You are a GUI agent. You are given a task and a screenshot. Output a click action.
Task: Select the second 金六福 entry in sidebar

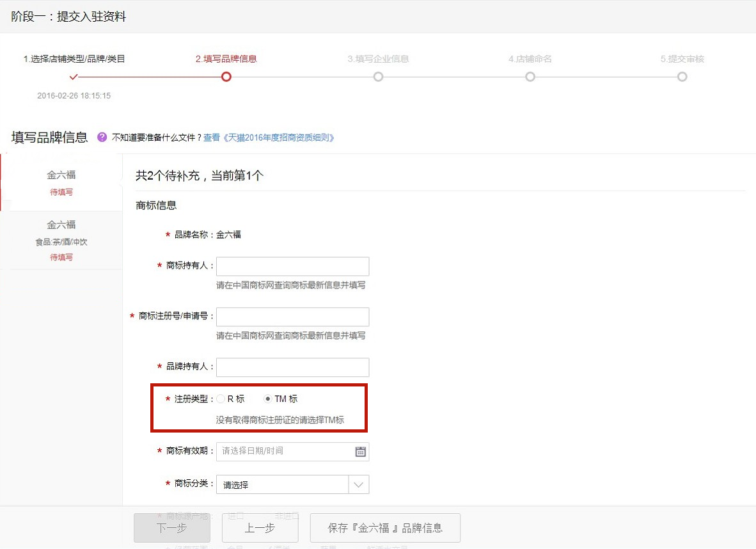pos(61,240)
